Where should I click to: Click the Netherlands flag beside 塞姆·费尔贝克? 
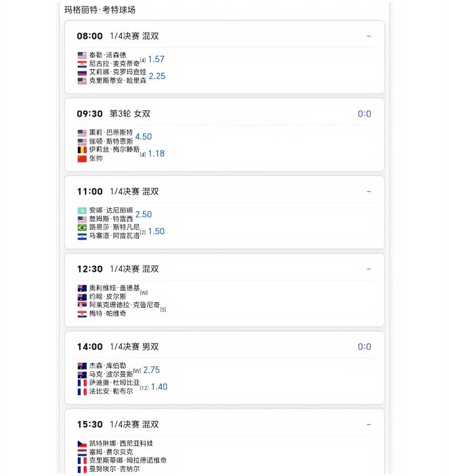tap(82, 452)
